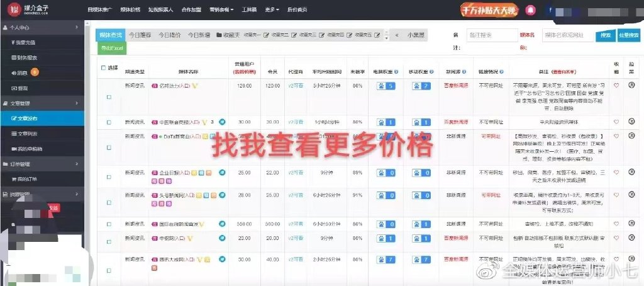This screenshot has height=286, width=644.
Task: Click the 导出Excel button
Action: tap(111, 48)
